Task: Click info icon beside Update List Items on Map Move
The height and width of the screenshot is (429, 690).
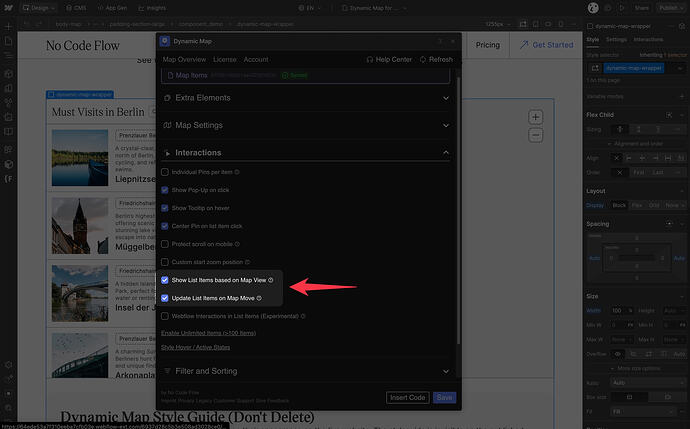Action: coord(259,298)
